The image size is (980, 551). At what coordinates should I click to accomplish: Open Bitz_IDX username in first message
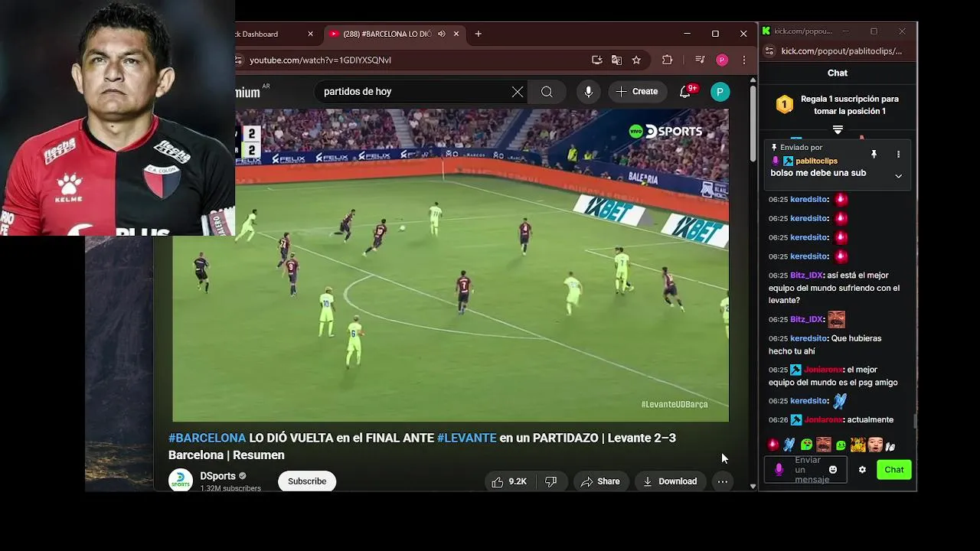807,275
